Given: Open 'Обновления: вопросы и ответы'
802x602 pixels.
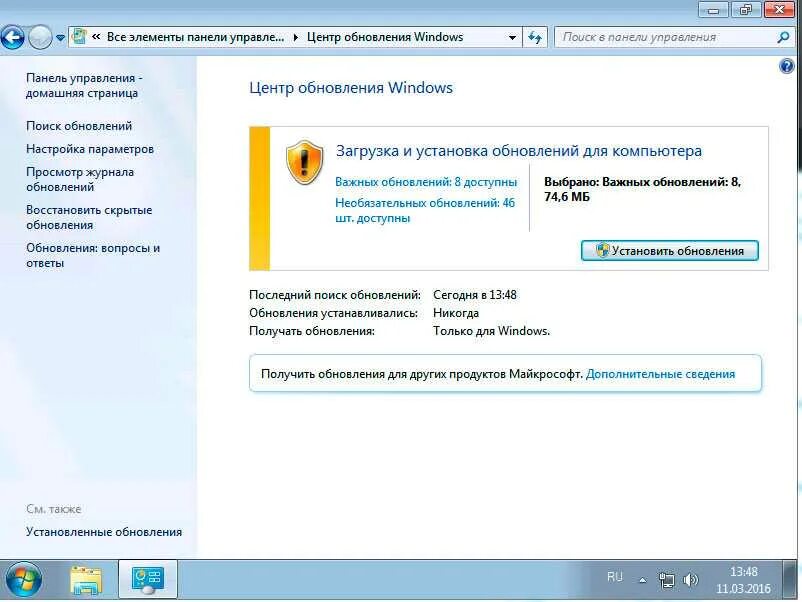Looking at the screenshot, I should tap(93, 255).
